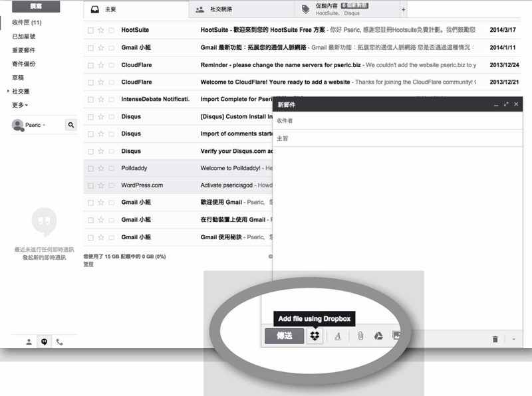The height and width of the screenshot is (396, 532).
Task: Minimize the new mail compose window
Action: [x=496, y=105]
